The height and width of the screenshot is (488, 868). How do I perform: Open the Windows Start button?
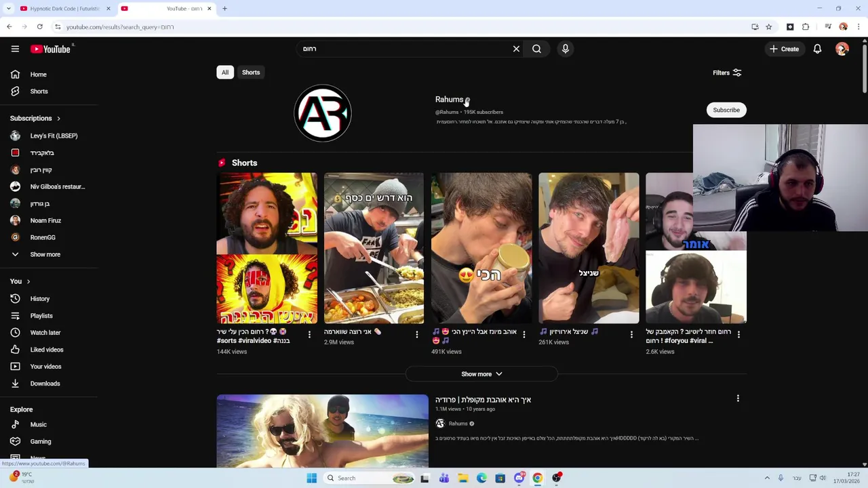pyautogui.click(x=311, y=478)
